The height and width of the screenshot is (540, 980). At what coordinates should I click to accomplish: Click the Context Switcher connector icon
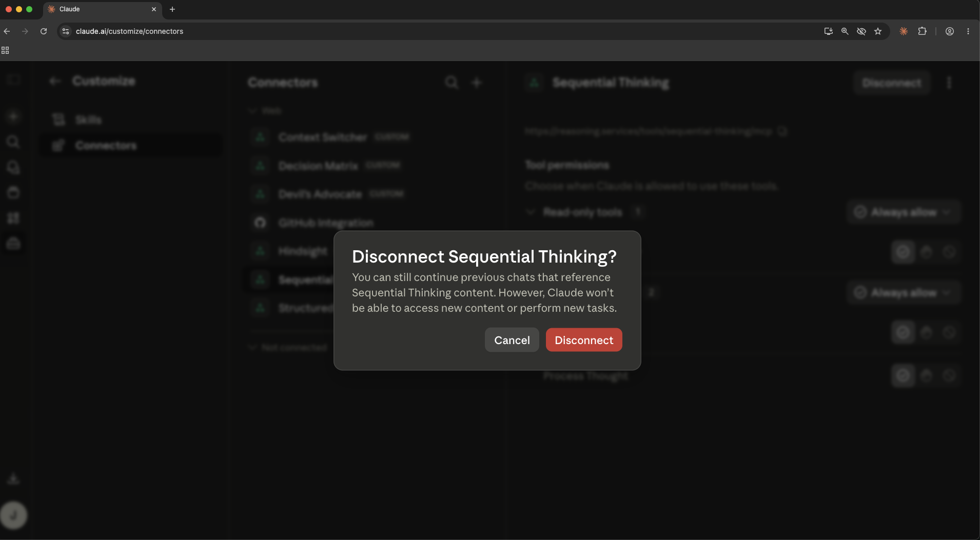(x=260, y=137)
